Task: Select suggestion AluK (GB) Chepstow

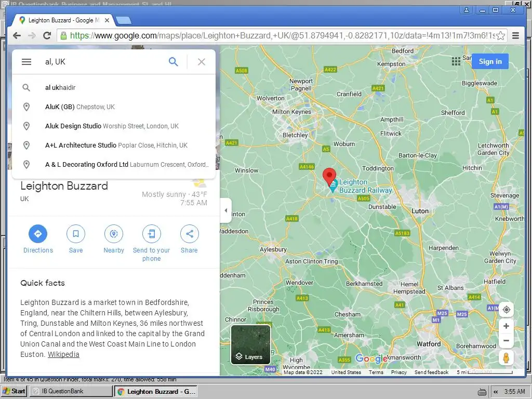Action: (114, 107)
